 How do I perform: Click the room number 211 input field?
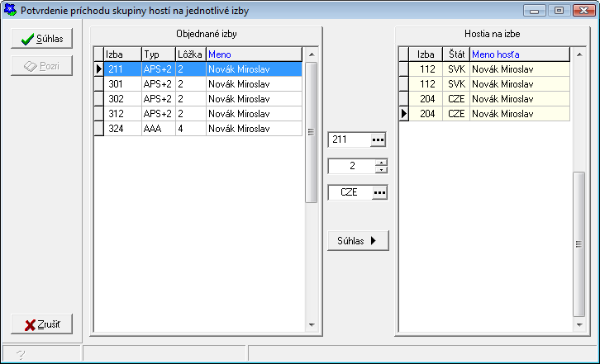click(349, 139)
